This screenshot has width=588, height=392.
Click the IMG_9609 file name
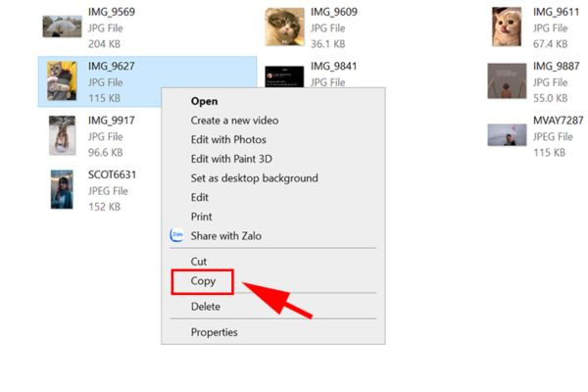[334, 12]
